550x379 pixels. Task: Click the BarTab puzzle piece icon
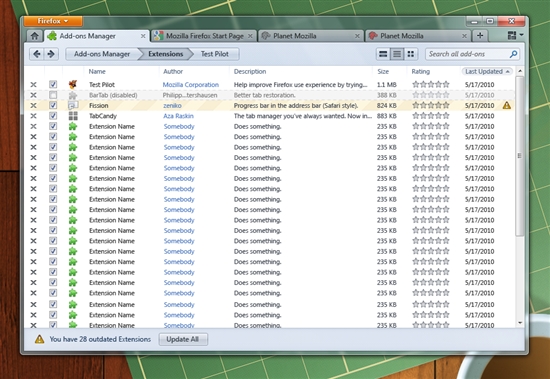(x=73, y=95)
